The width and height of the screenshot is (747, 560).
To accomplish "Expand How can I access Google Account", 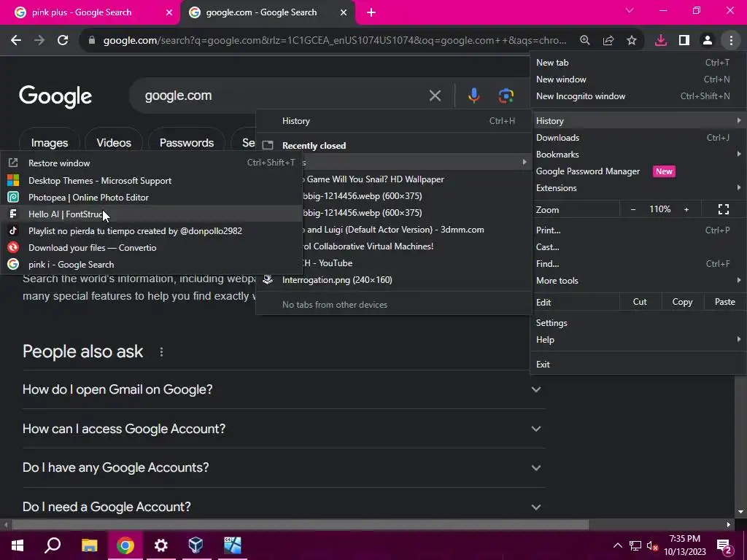I will [284, 429].
